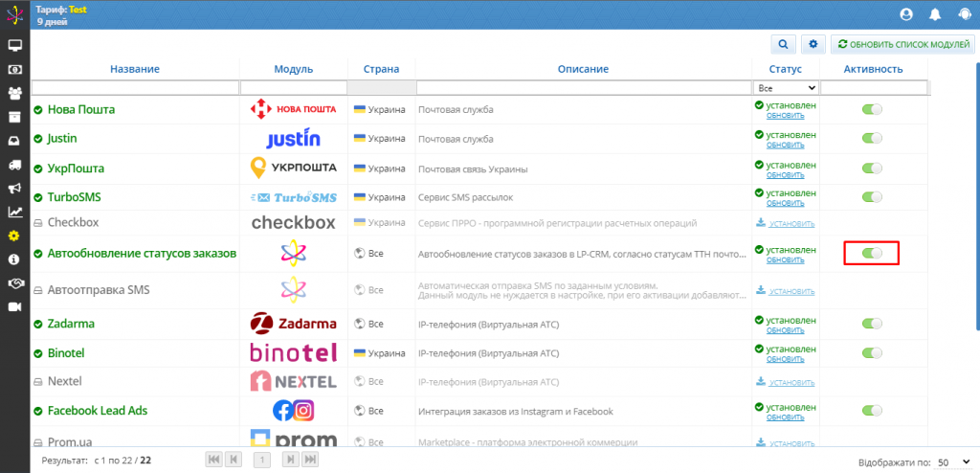980x473 pixels.
Task: Open the monitor icon section in the sidebar
Action: [x=15, y=46]
